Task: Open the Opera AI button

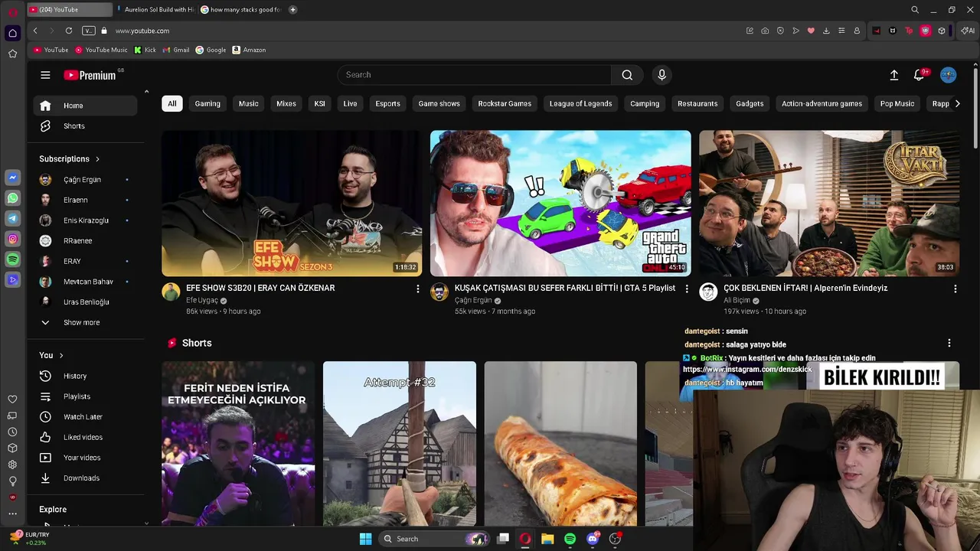Action: 968,31
